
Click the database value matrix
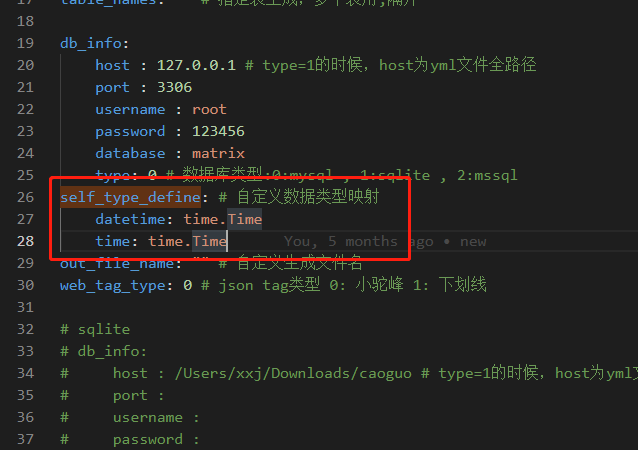[218, 153]
